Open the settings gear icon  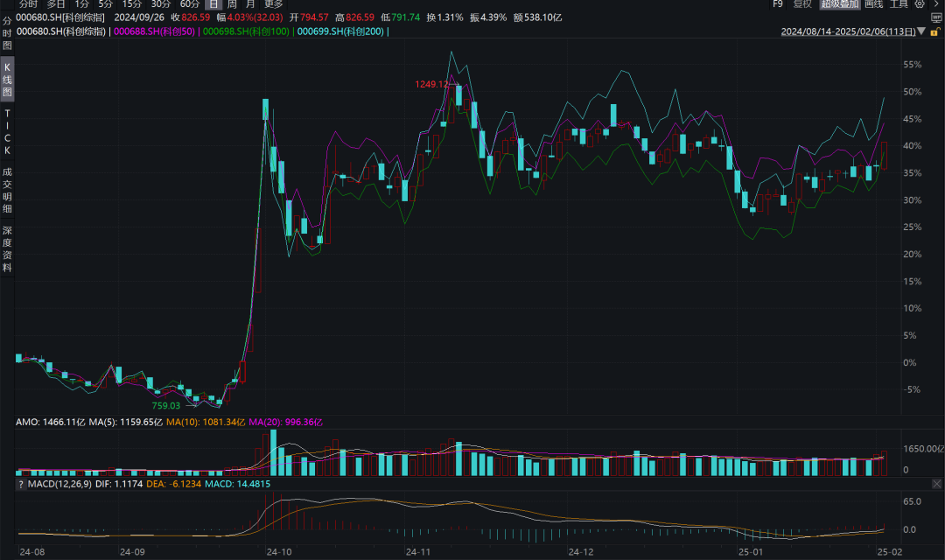pyautogui.click(x=920, y=4)
